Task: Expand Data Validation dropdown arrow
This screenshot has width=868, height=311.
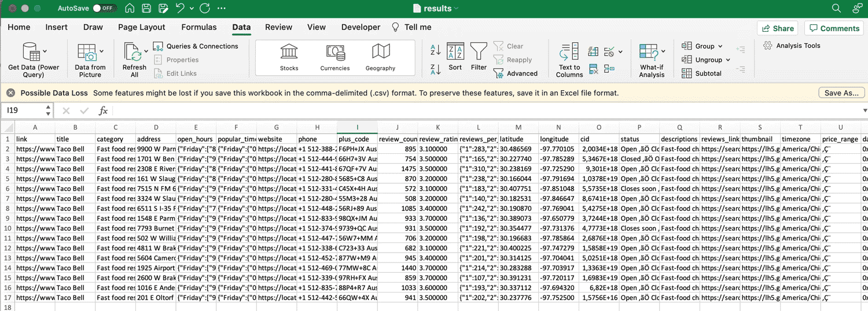Action: coord(620,52)
